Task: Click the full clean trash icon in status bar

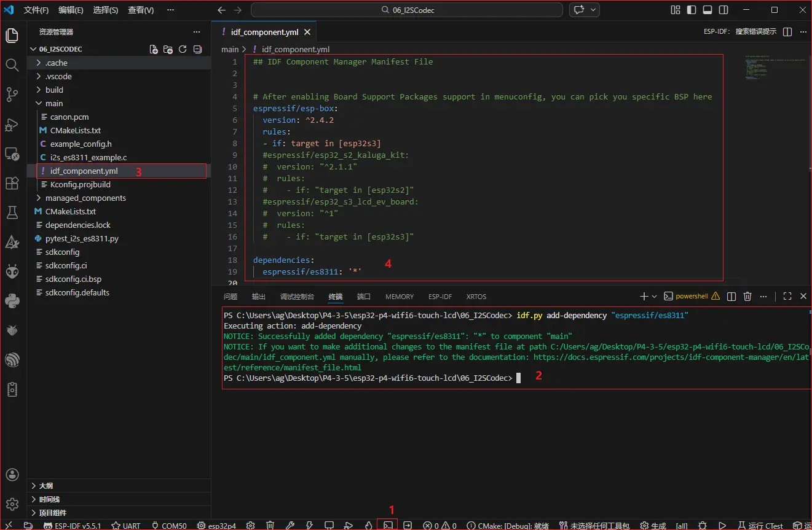Action: coord(270,525)
